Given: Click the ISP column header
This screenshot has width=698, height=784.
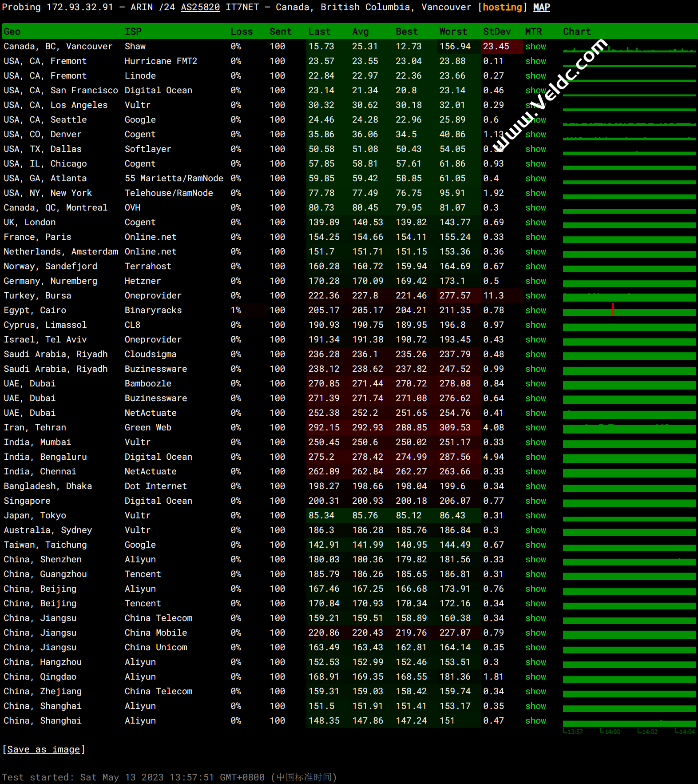Looking at the screenshot, I should 133,32.
